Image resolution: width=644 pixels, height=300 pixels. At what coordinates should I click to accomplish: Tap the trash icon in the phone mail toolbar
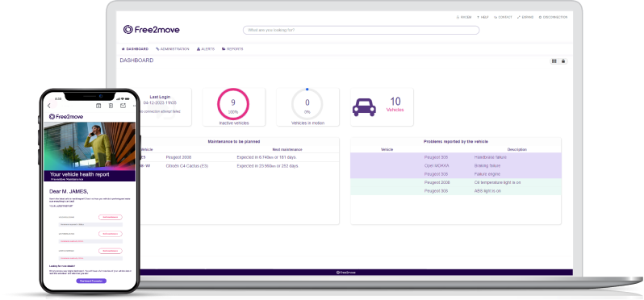[111, 106]
